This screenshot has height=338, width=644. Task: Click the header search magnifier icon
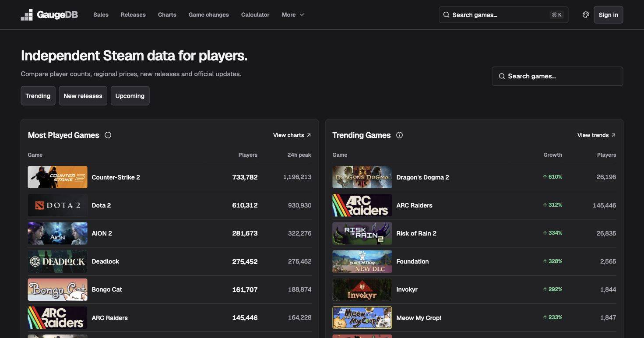coord(446,15)
